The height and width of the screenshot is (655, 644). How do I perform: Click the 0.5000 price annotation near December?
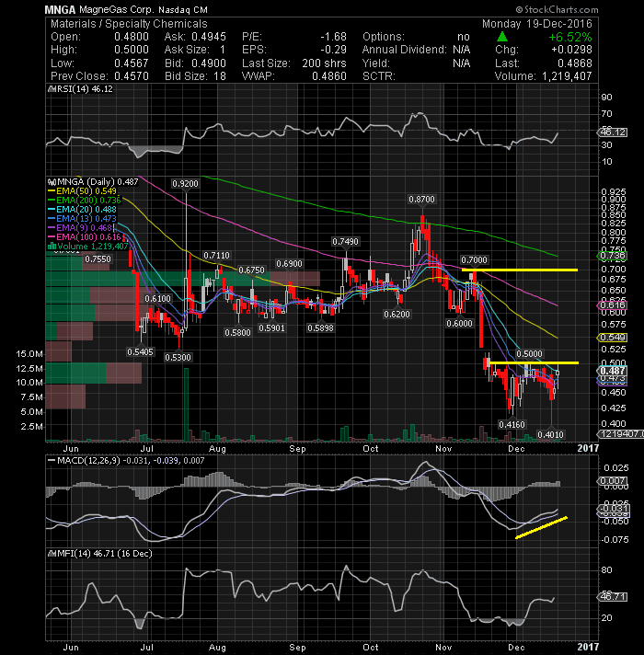pos(530,354)
